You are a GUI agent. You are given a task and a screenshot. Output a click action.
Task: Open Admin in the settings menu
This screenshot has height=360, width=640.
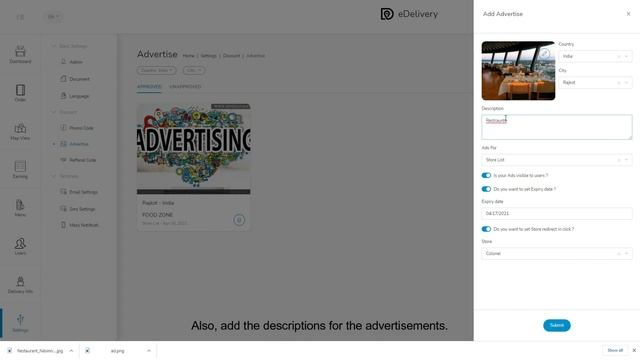(71, 62)
